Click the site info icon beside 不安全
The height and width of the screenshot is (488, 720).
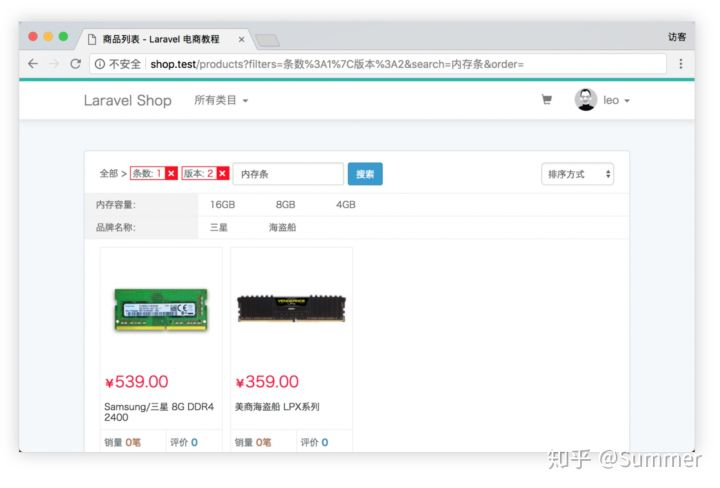click(x=100, y=64)
